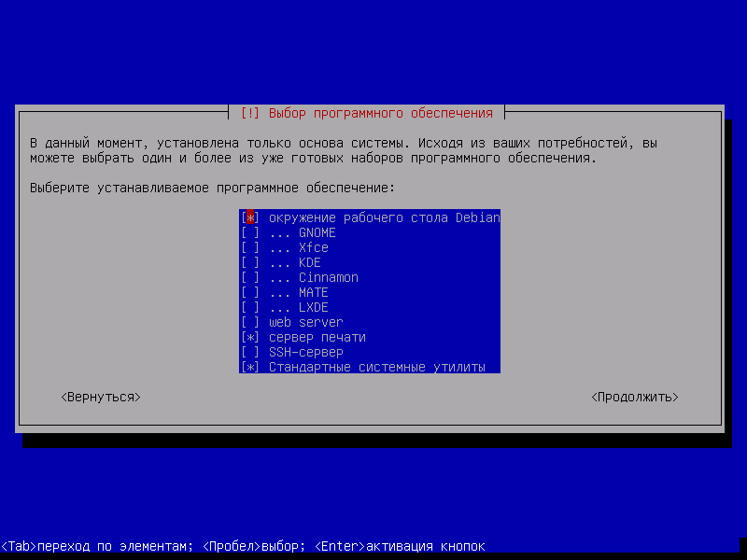Screen dimensions: 747x560
Task: Click 'Стандартные системные утилиты' row label
Action: pos(377,367)
